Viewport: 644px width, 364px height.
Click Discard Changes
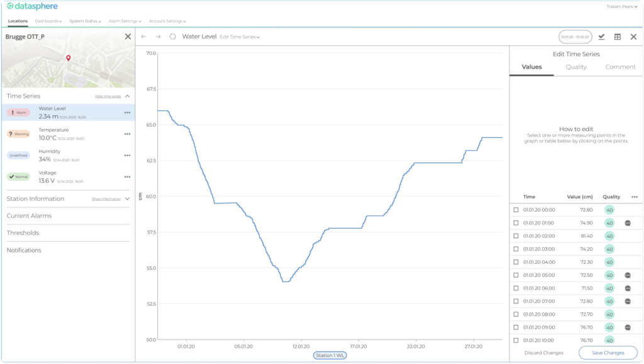(544, 353)
